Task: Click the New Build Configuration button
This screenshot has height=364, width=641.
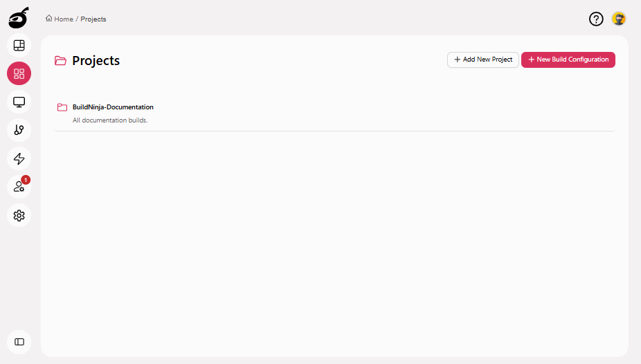Action: coord(568,60)
